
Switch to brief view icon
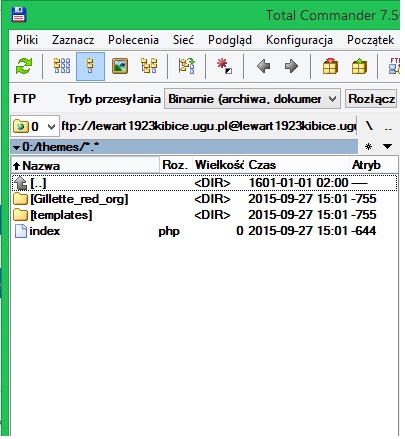pos(62,66)
